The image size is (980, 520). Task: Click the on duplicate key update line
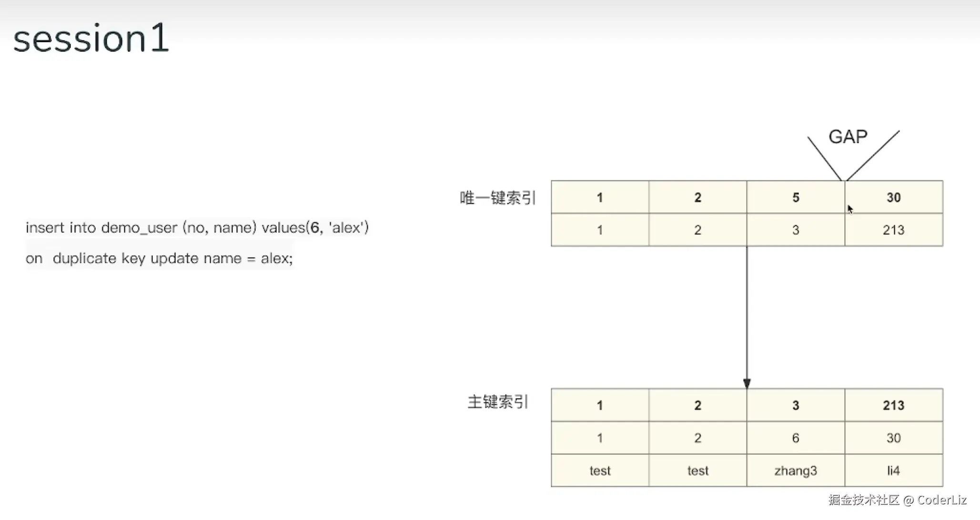pos(159,258)
